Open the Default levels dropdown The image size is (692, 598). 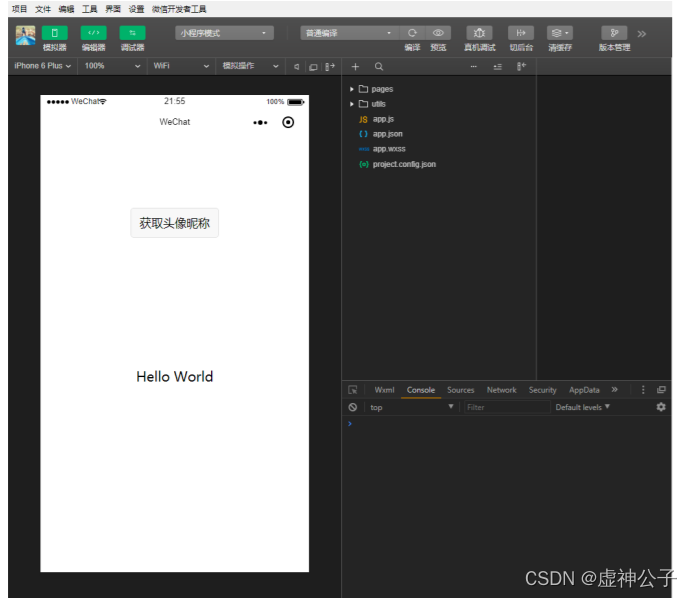(582, 407)
